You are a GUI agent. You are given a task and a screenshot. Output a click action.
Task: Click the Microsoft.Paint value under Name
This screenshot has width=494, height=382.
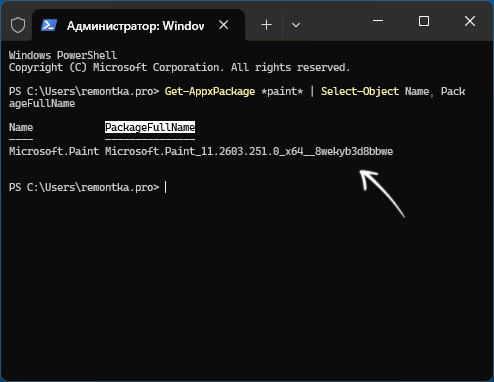[x=54, y=151]
